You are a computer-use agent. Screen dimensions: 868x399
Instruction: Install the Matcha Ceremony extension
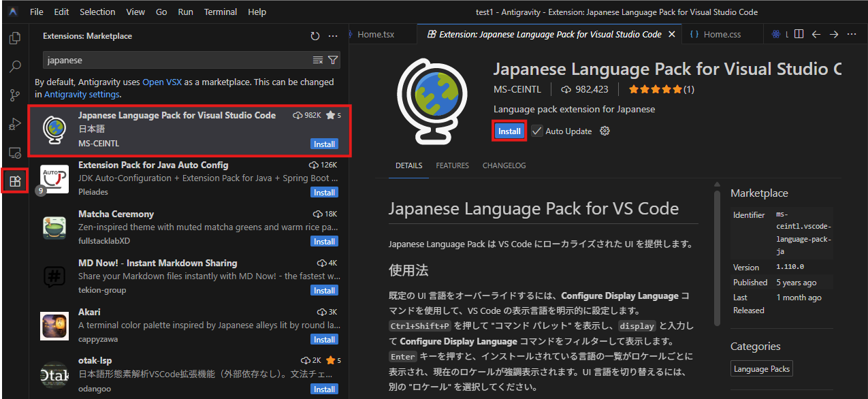coord(324,242)
